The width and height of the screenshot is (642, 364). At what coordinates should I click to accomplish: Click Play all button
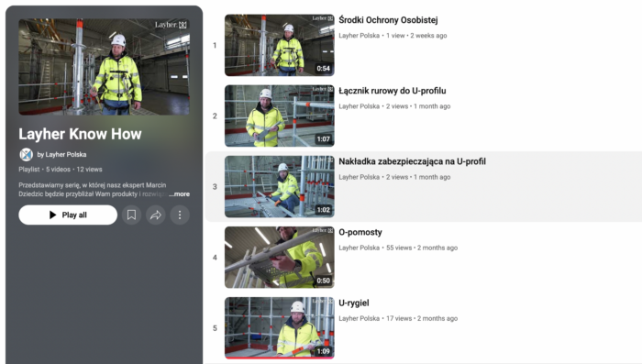(68, 215)
